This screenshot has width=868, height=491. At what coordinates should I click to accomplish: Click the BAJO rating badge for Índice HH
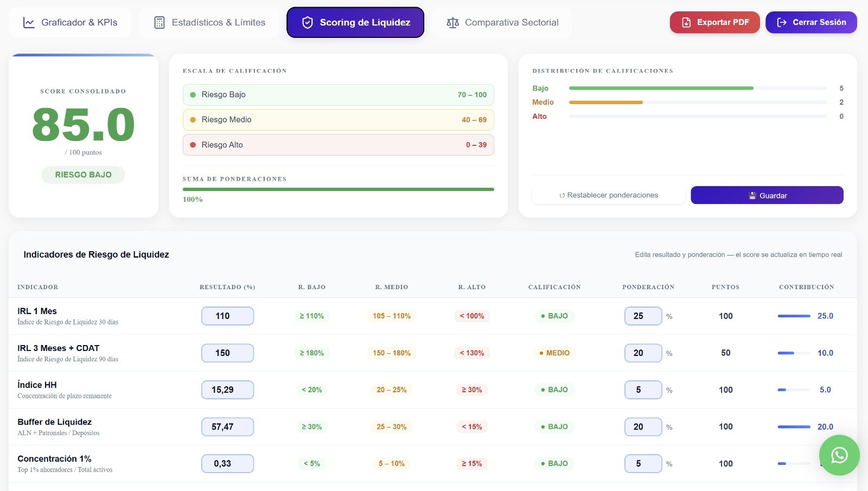click(x=554, y=390)
